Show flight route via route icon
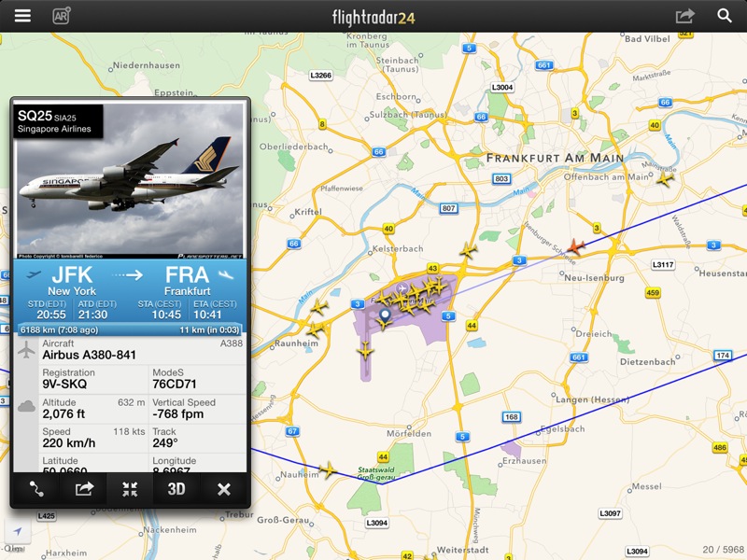This screenshot has height=560, width=747. [36, 489]
